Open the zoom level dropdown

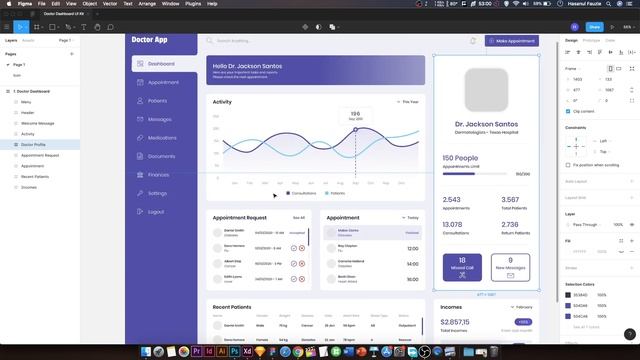628,27
